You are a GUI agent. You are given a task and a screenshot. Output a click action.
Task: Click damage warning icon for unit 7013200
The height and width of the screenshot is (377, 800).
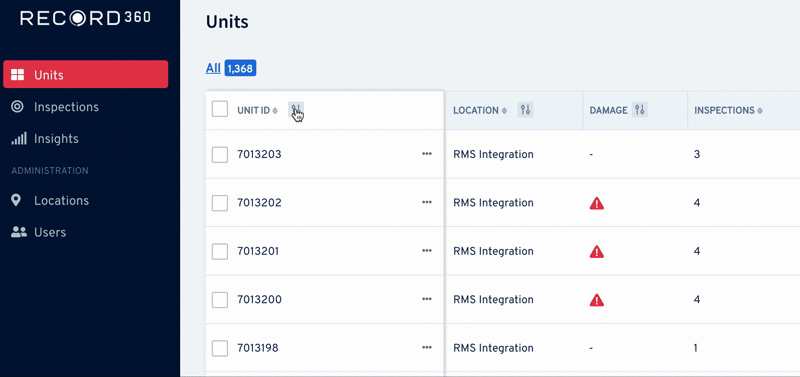click(x=596, y=300)
